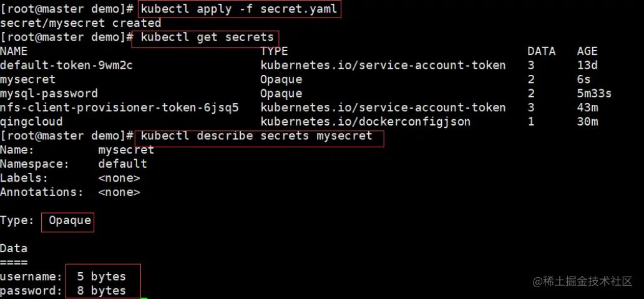
Task: Select the AGE column header
Action: 587,51
